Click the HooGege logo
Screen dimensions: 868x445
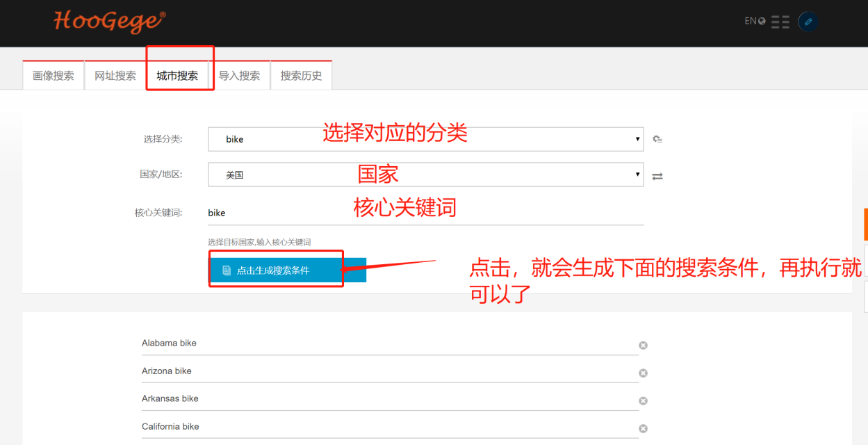pos(109,21)
